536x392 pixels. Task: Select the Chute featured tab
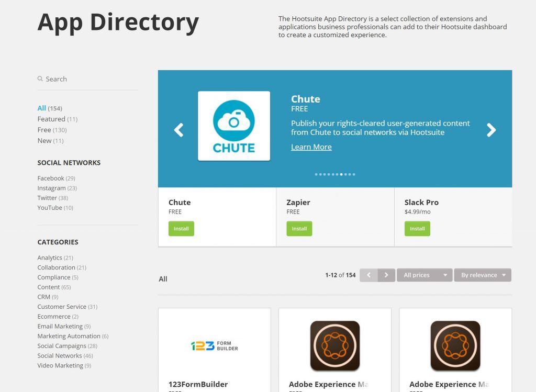tap(217, 217)
